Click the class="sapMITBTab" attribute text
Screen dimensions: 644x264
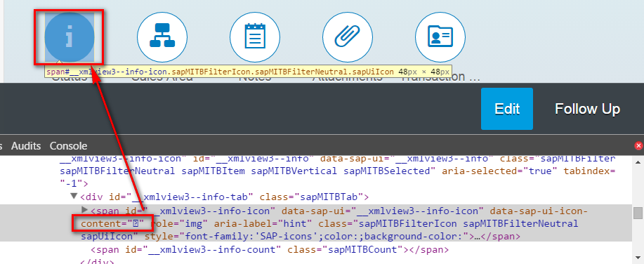[311, 197]
